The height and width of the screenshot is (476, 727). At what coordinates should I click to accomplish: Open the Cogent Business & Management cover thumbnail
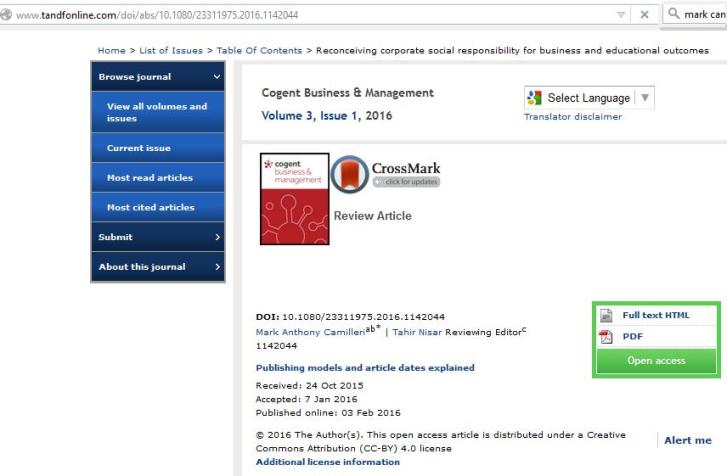click(x=294, y=198)
